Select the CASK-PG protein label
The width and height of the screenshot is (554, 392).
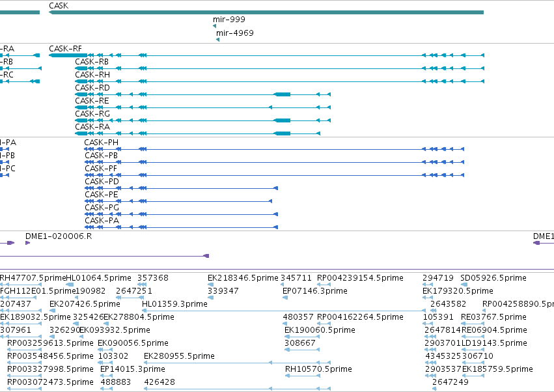102,208
